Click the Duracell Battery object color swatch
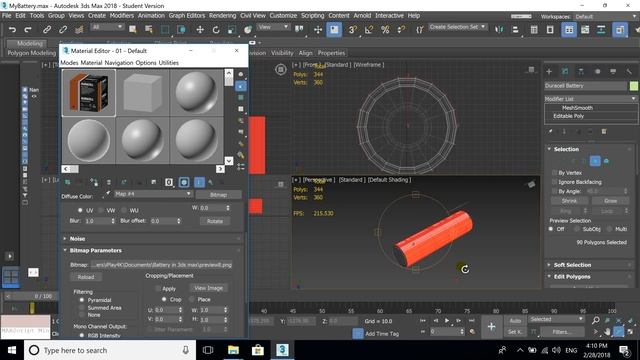The image size is (640, 360). pyautogui.click(x=633, y=86)
